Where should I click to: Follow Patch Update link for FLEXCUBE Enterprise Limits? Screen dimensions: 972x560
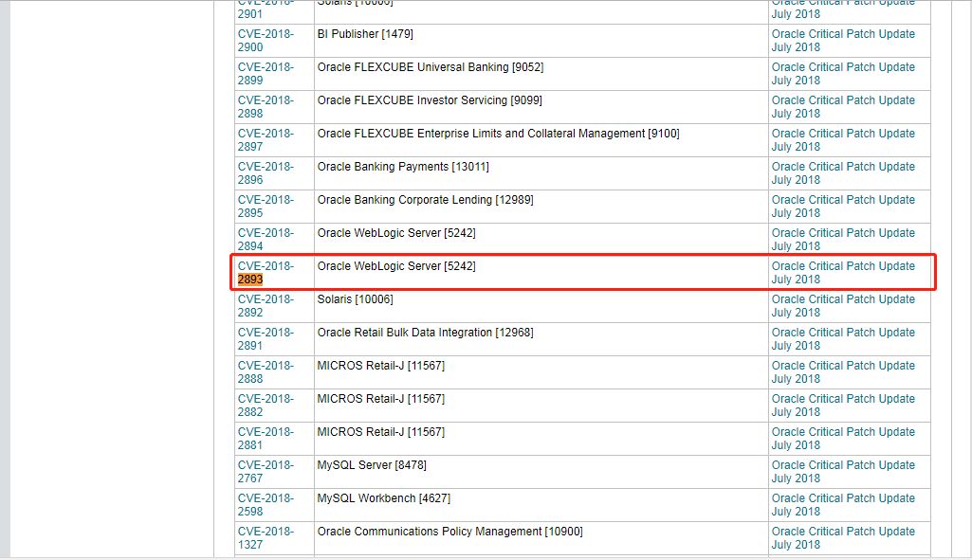843,140
